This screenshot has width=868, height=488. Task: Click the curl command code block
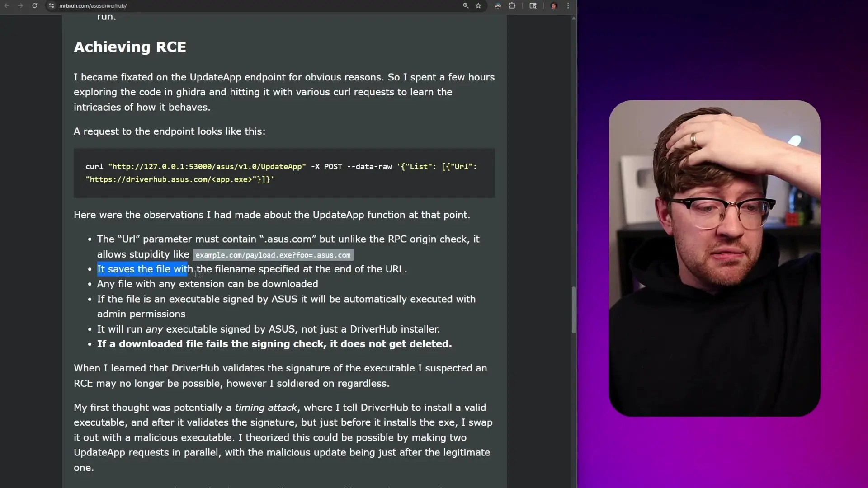pyautogui.click(x=284, y=173)
